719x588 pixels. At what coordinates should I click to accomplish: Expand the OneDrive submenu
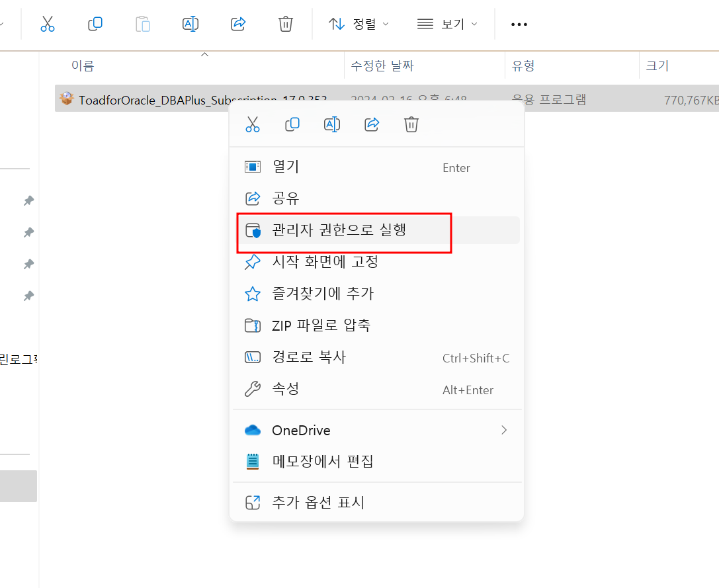pos(376,430)
